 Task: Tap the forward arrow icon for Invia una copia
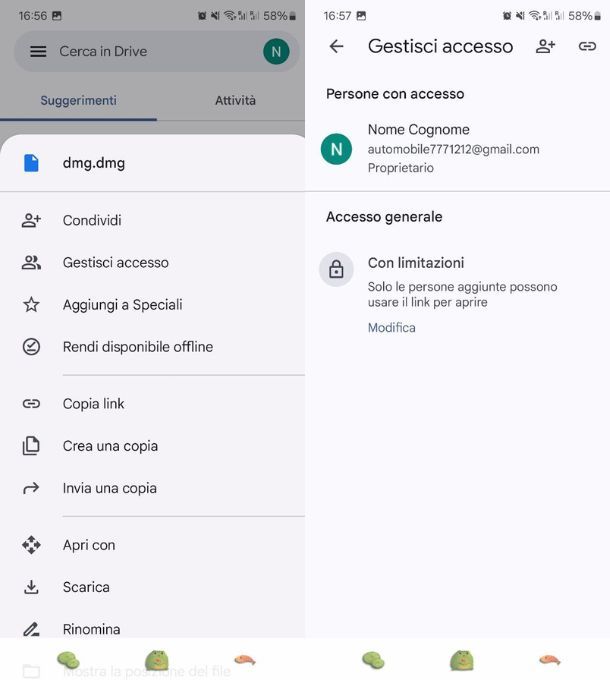point(31,488)
